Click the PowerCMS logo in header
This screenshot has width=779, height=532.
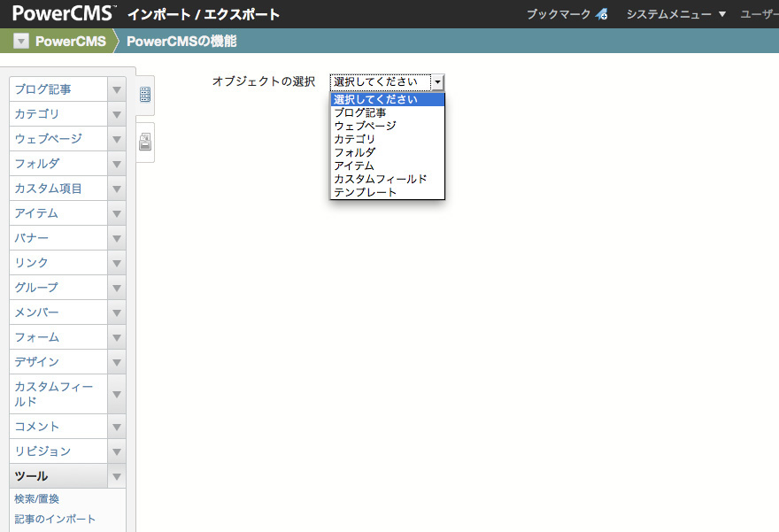[x=63, y=13]
